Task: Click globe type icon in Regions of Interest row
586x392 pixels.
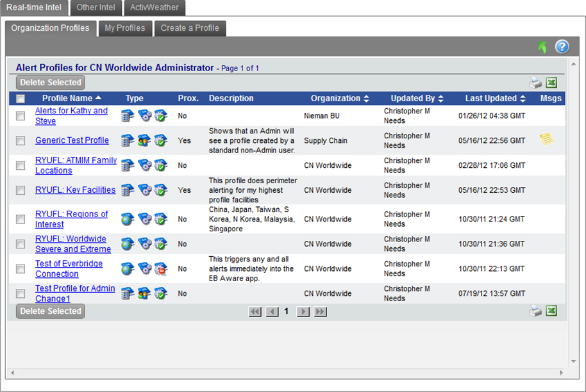Action: tap(127, 219)
